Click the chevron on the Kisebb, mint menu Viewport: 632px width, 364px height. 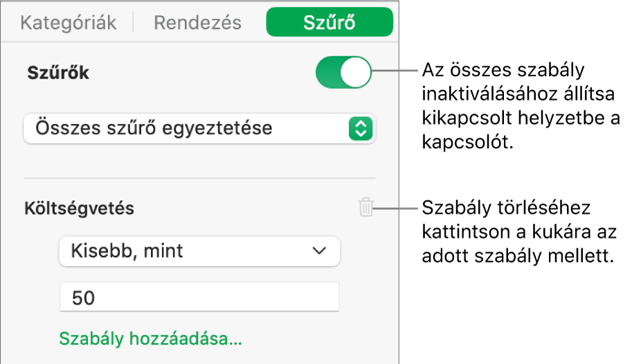pos(319,251)
